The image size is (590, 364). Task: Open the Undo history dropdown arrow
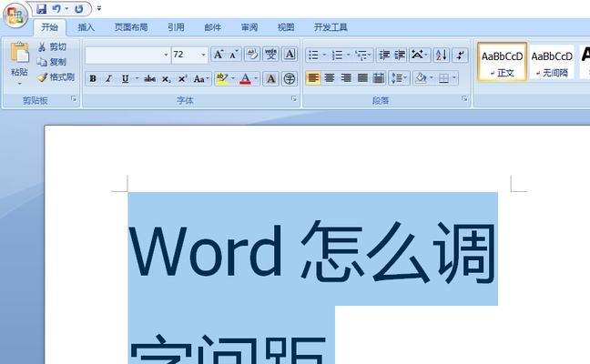[x=66, y=8]
